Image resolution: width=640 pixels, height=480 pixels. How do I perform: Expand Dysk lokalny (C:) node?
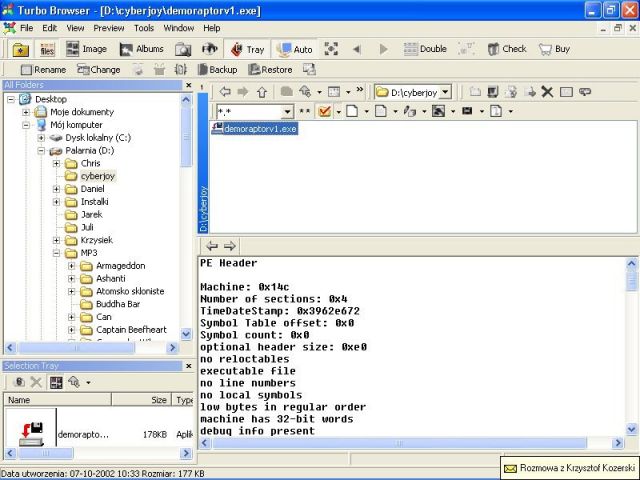(41, 138)
